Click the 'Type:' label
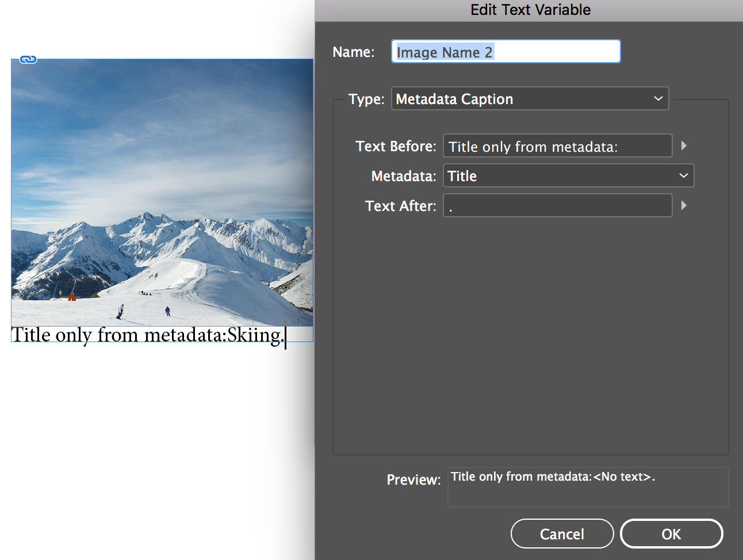743x560 pixels. click(x=366, y=99)
